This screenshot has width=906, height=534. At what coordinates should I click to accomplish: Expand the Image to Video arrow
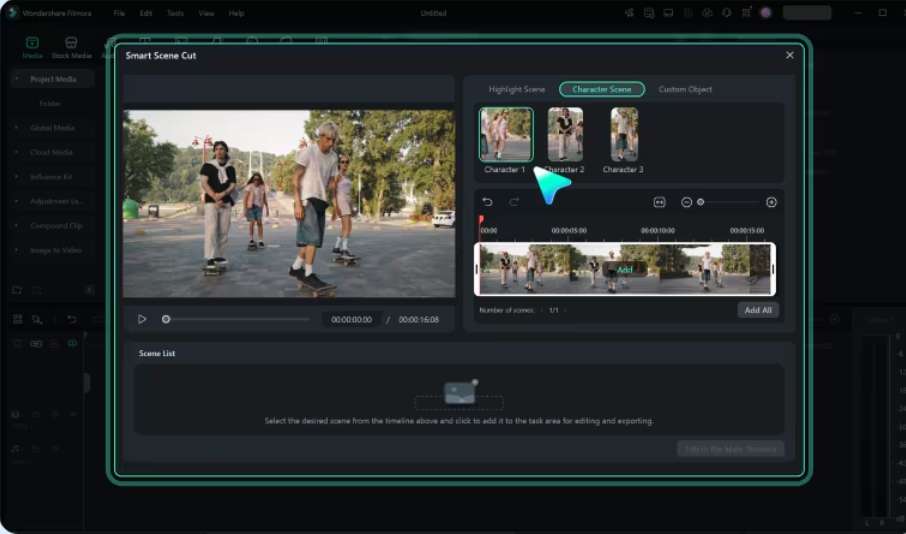coord(17,250)
